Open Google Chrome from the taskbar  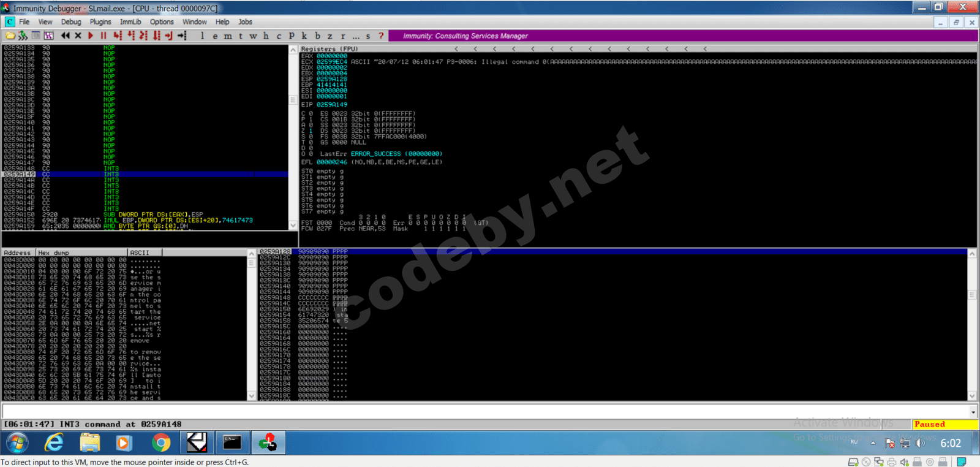(x=160, y=442)
